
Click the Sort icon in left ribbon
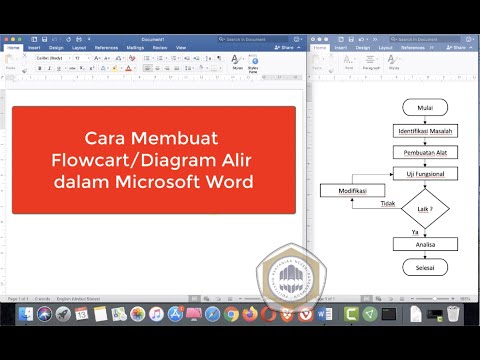208,58
